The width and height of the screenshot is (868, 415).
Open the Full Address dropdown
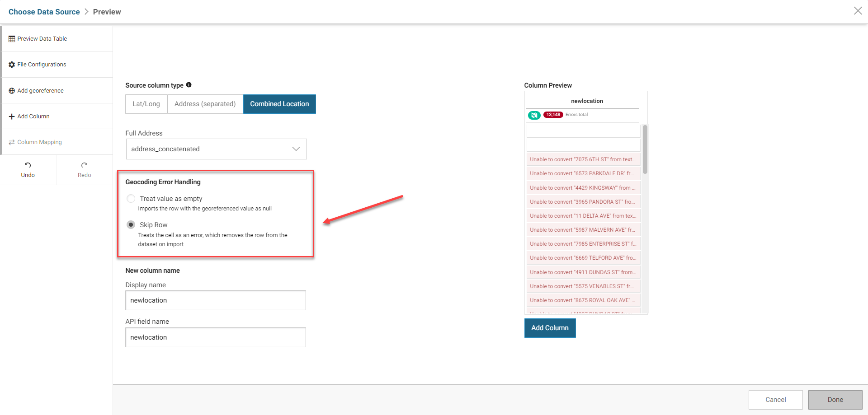pos(216,149)
